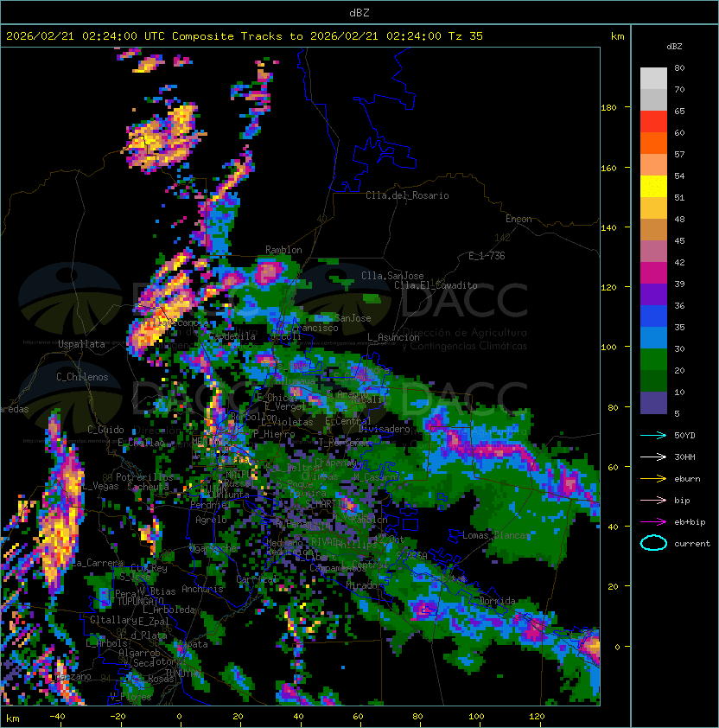
Task: Click the cyan ellipse current-cell symbol
Action: point(653,543)
